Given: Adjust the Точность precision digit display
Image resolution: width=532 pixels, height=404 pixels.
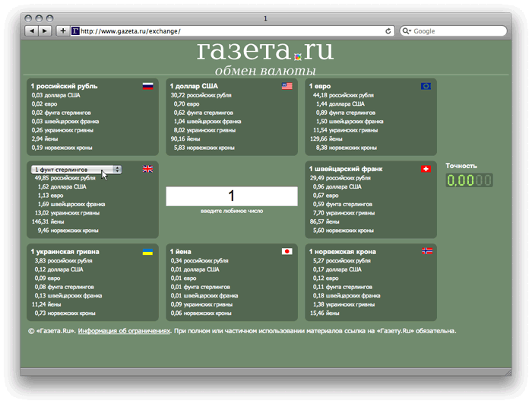Looking at the screenshot, I should pyautogui.click(x=469, y=180).
